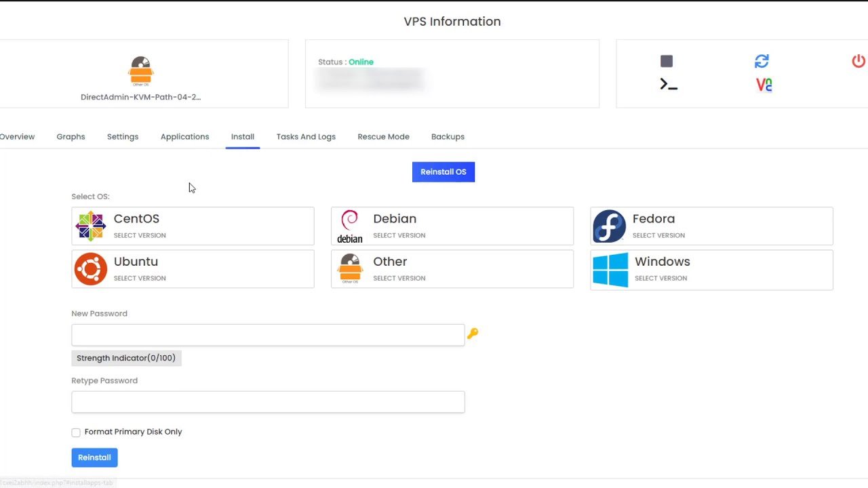This screenshot has height=488, width=868.
Task: Click the Other OS box icon in list
Action: point(350,269)
